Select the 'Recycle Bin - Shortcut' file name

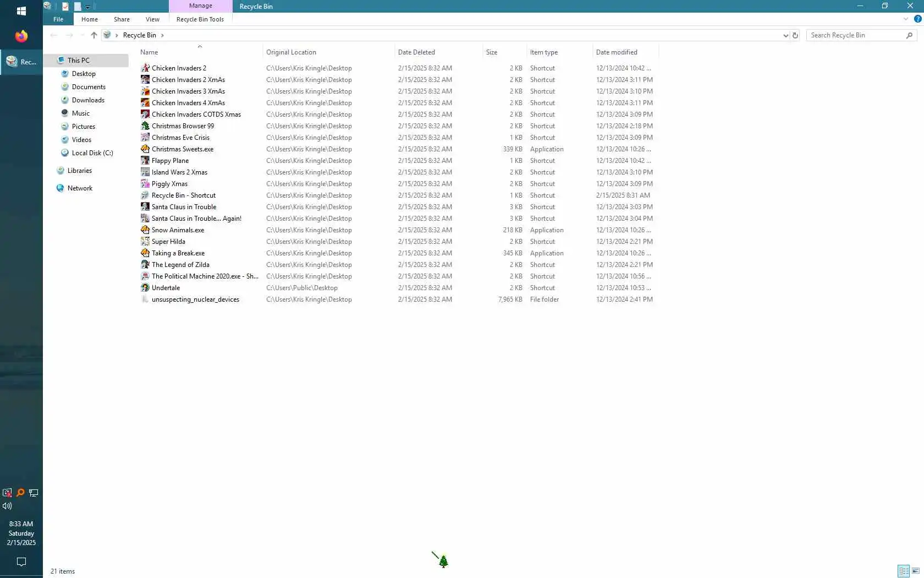click(x=184, y=195)
